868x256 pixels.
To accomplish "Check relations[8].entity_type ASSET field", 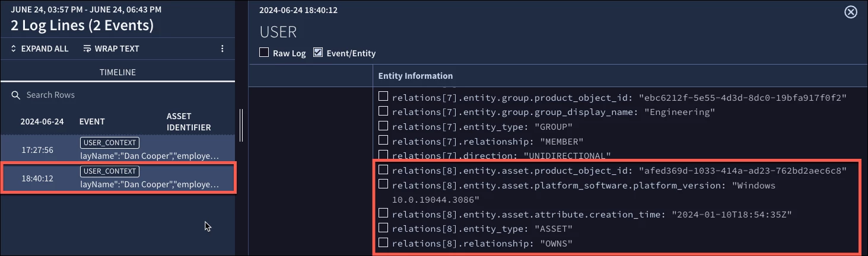I will tap(384, 228).
